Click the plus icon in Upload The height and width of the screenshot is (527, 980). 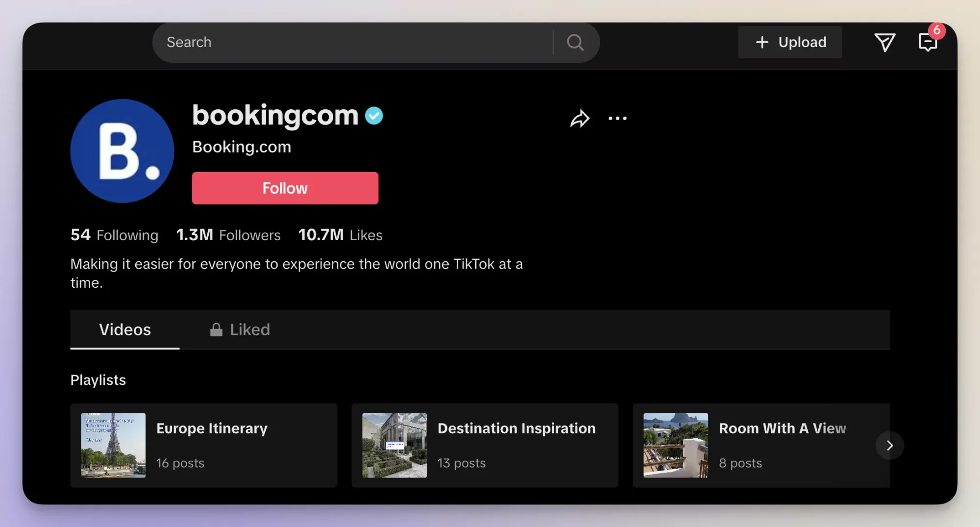(762, 42)
